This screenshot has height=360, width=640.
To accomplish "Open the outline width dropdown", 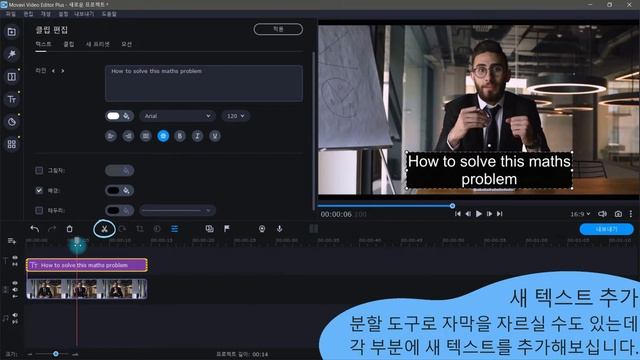I will click(178, 210).
